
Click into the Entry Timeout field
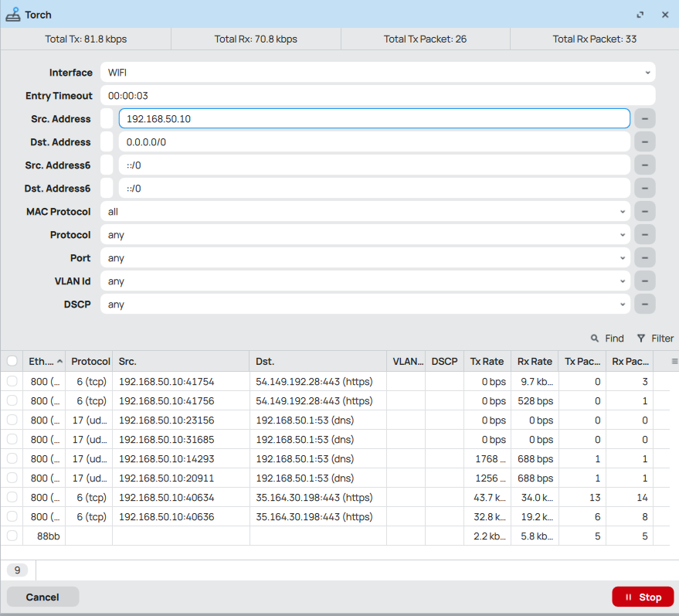pos(378,96)
